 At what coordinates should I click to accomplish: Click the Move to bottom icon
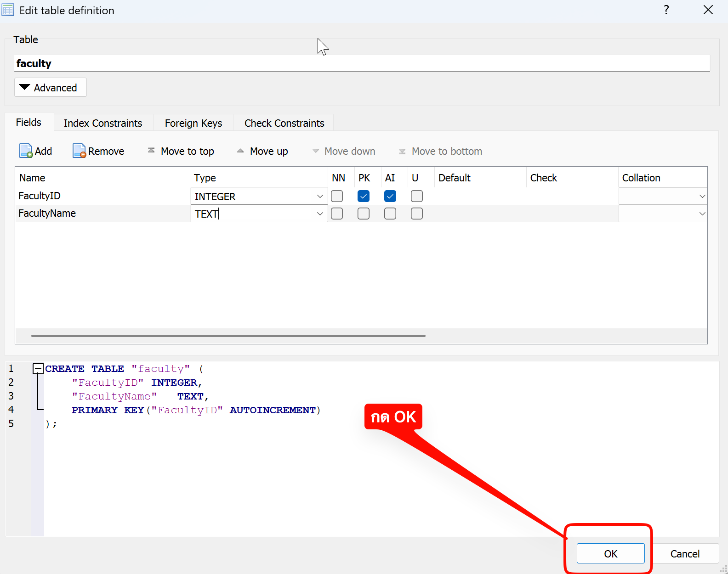(x=402, y=151)
